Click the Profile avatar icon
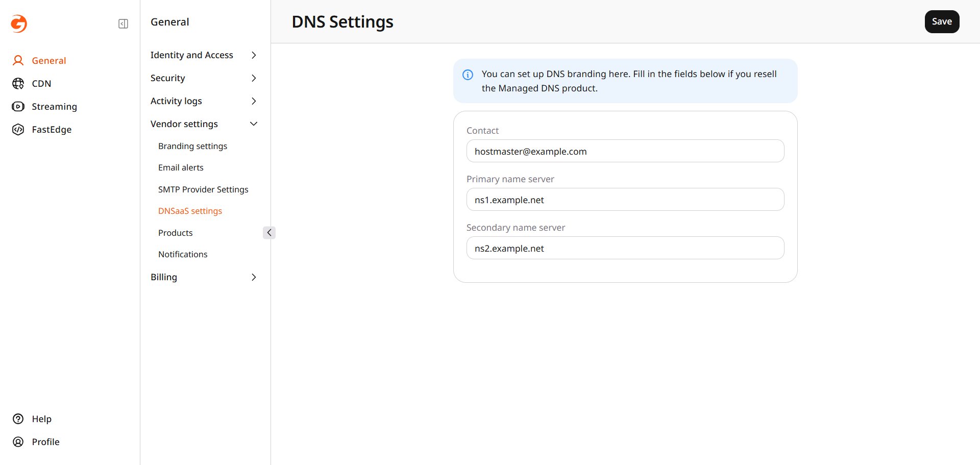This screenshot has width=980, height=465. coord(18,442)
